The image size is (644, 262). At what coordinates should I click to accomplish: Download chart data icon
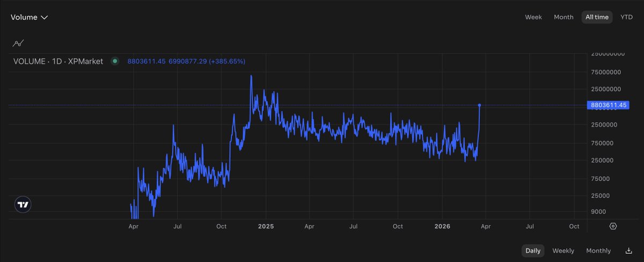click(628, 251)
